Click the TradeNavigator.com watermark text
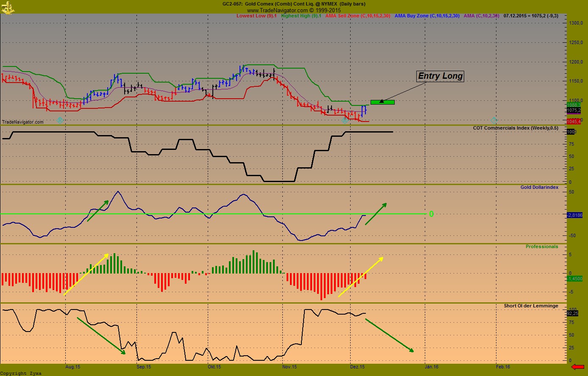The height and width of the screenshot is (376, 588). (22, 122)
